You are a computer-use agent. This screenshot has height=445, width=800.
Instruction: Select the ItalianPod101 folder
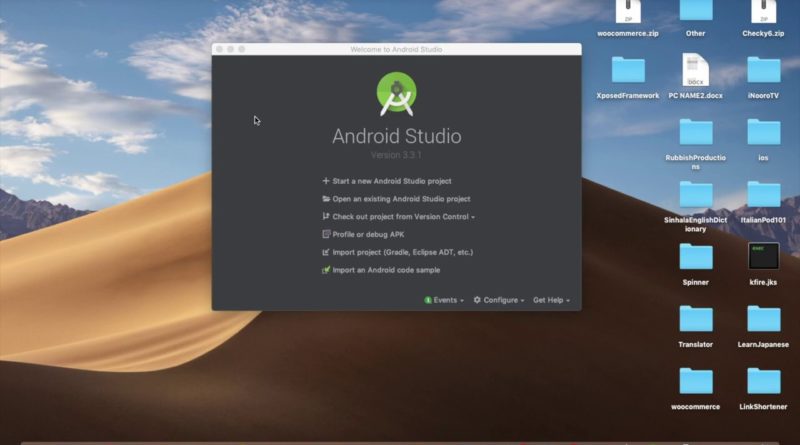tap(763, 203)
